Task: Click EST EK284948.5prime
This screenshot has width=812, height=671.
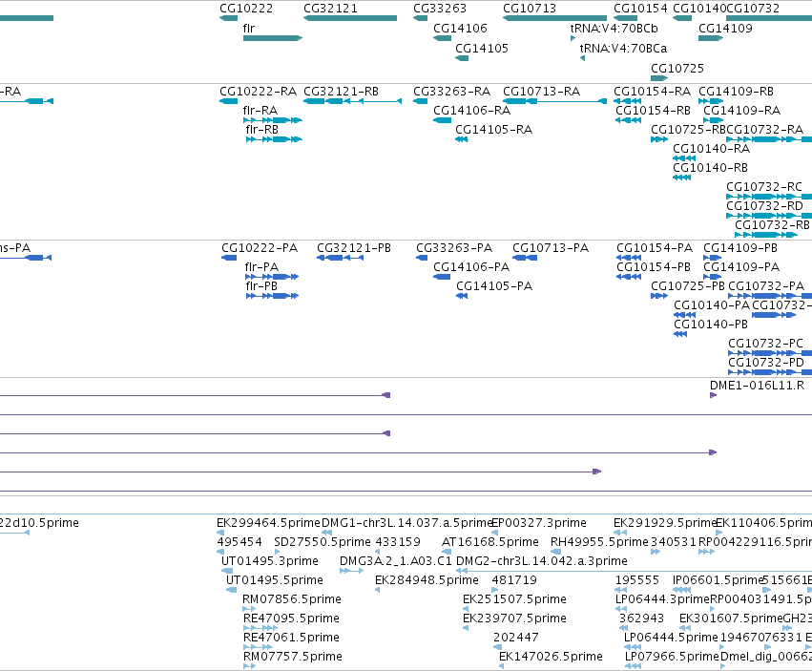Action: coord(378,590)
